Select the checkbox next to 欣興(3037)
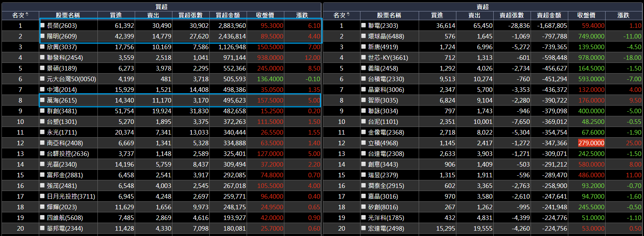The width and height of the screenshot is (644, 236). (43, 47)
